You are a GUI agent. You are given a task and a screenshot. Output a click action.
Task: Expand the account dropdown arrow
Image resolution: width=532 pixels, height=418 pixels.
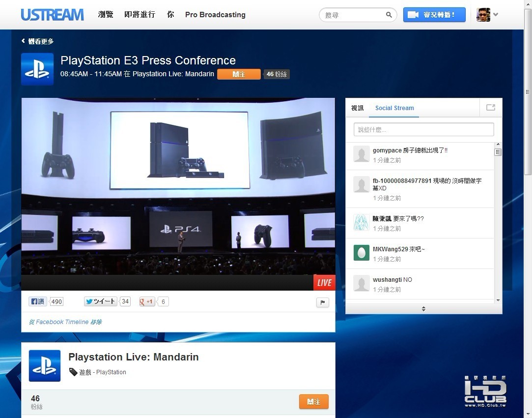point(496,15)
